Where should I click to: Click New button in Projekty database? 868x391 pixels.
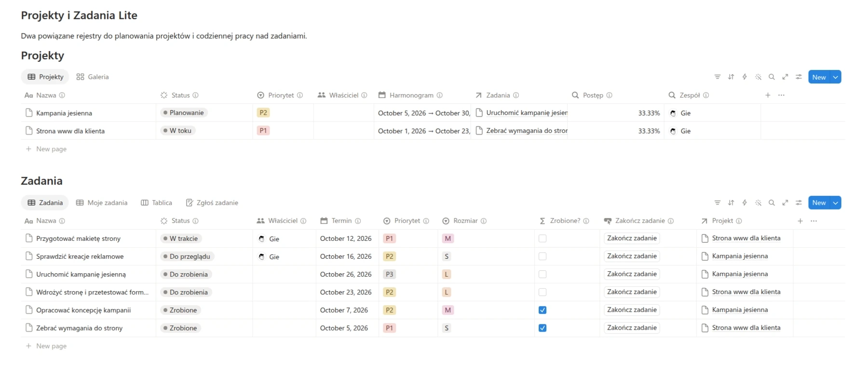pos(819,77)
